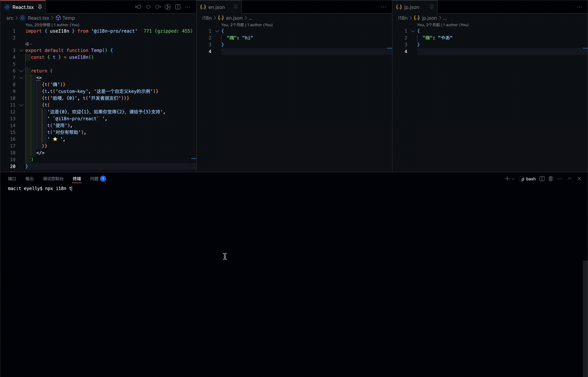Click the Temp breadcrumb segment
The width and height of the screenshot is (588, 377).
(68, 18)
